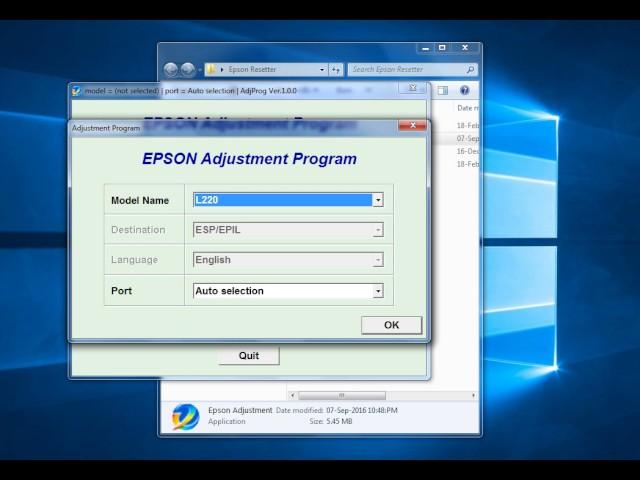Click the horizontal scrollbar thumb in Explorer
This screenshot has height=480, width=640.
point(342,395)
